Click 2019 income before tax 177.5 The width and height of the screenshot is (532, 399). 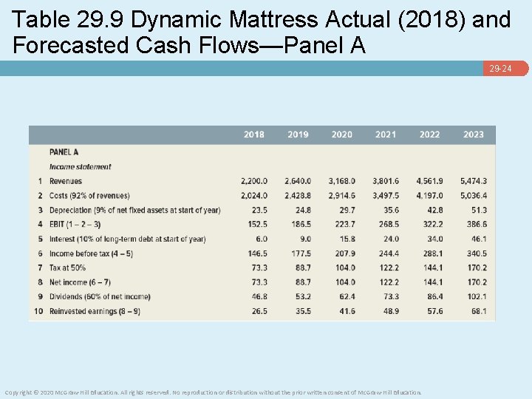(x=301, y=253)
